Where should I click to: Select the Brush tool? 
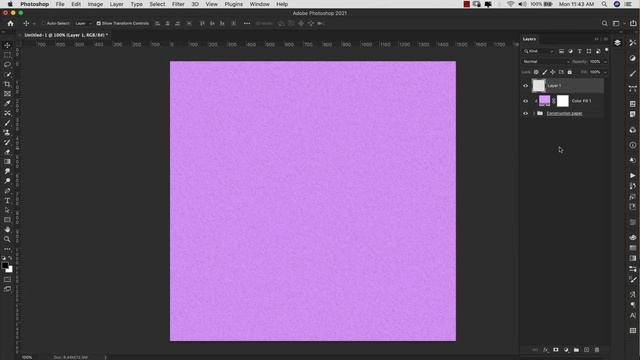[7, 123]
